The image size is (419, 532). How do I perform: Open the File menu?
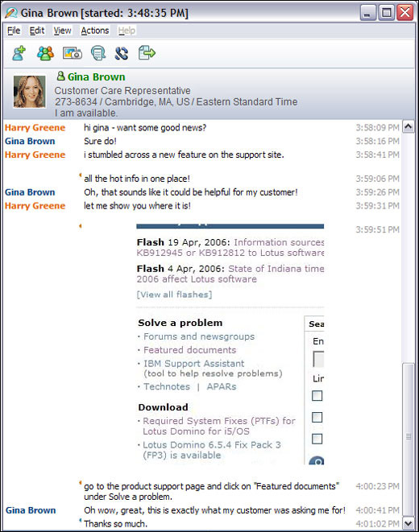14,31
